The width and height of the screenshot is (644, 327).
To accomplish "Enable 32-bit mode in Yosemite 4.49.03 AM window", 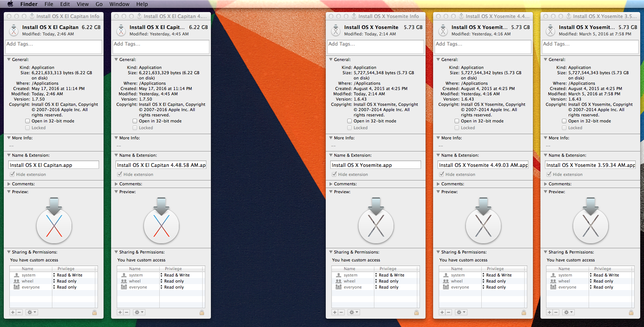I will (457, 121).
